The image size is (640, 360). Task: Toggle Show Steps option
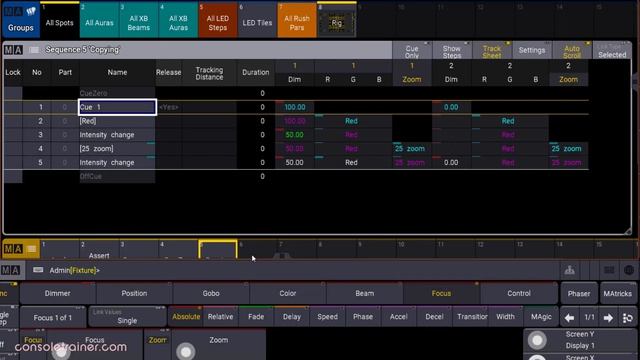pyautogui.click(x=451, y=51)
